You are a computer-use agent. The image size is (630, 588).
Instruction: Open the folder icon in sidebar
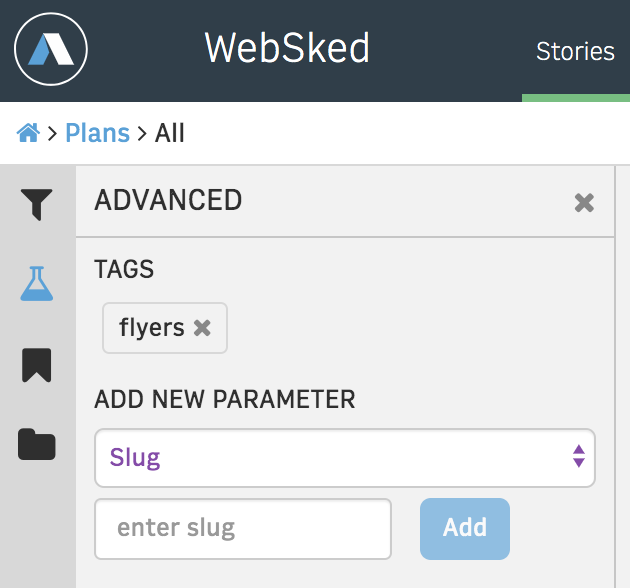pos(37,444)
